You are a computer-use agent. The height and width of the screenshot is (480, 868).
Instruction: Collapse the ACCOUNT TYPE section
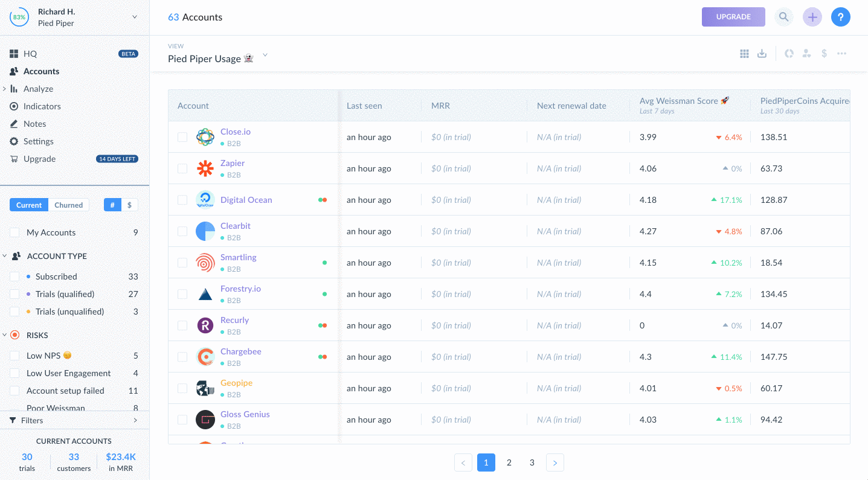tap(5, 256)
